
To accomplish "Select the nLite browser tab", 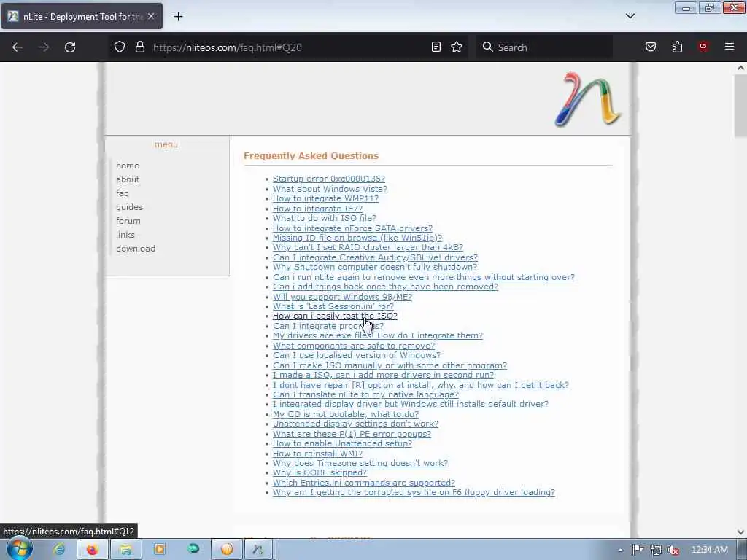I will pos(82,17).
